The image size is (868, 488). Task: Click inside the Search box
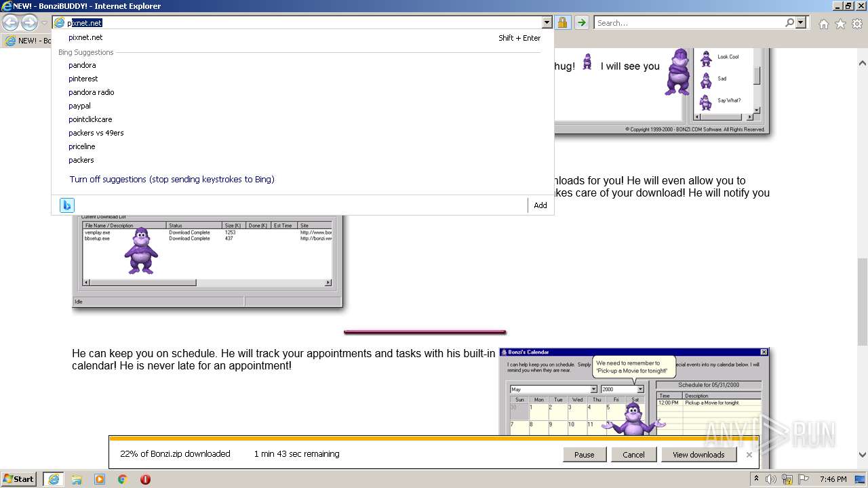tap(688, 22)
